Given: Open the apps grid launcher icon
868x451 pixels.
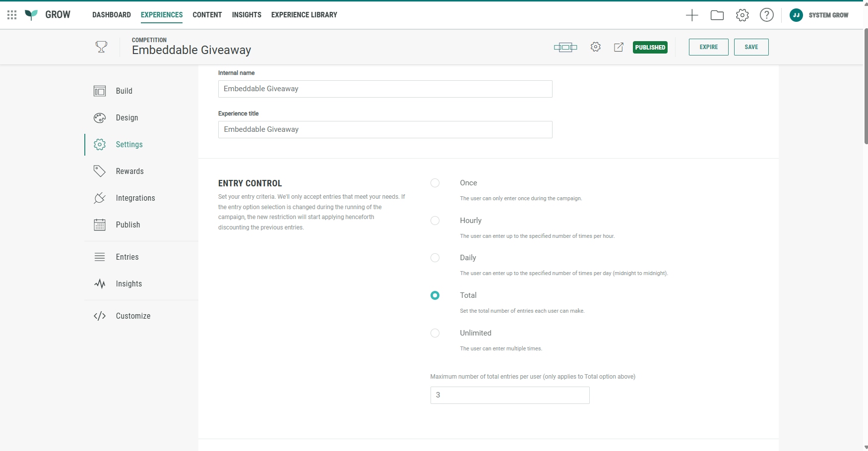Looking at the screenshot, I should pos(12,15).
